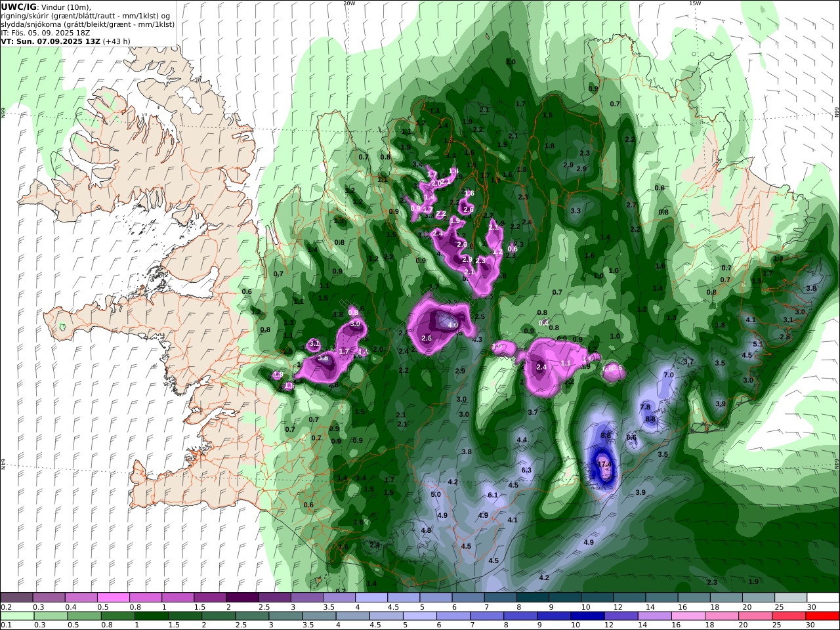Screen dimensions: 840x630
Task: Click the 20W longitude label
Action: click(x=350, y=3)
